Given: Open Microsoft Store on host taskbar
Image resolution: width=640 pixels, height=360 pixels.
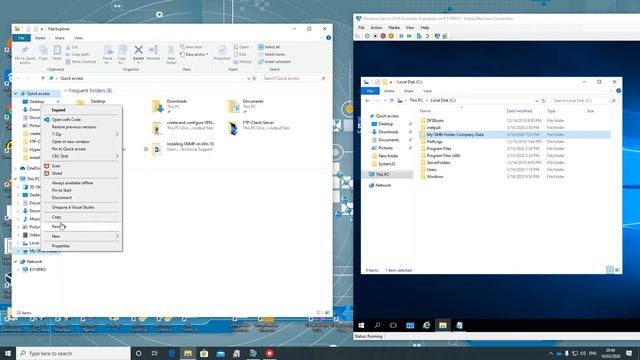Looking at the screenshot, I should (x=204, y=353).
